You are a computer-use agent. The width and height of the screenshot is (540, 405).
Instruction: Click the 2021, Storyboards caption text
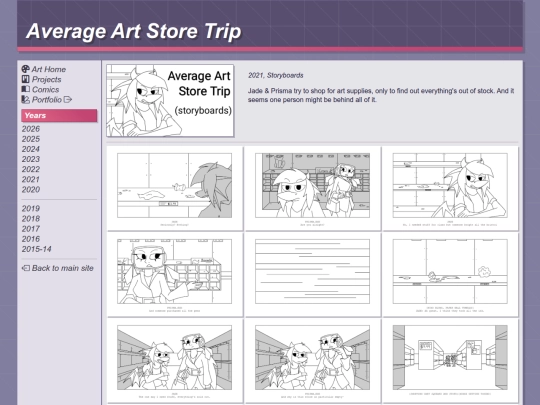[276, 75]
